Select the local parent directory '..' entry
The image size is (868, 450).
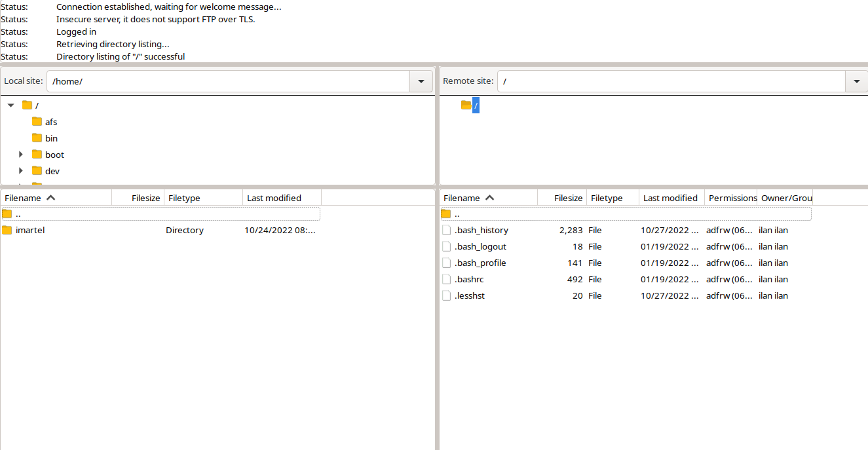pos(160,214)
